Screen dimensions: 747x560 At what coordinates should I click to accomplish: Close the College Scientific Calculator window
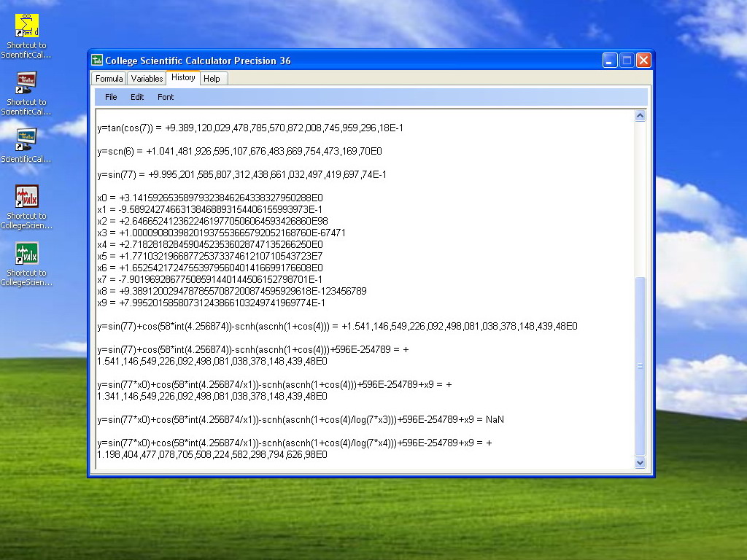(643, 61)
